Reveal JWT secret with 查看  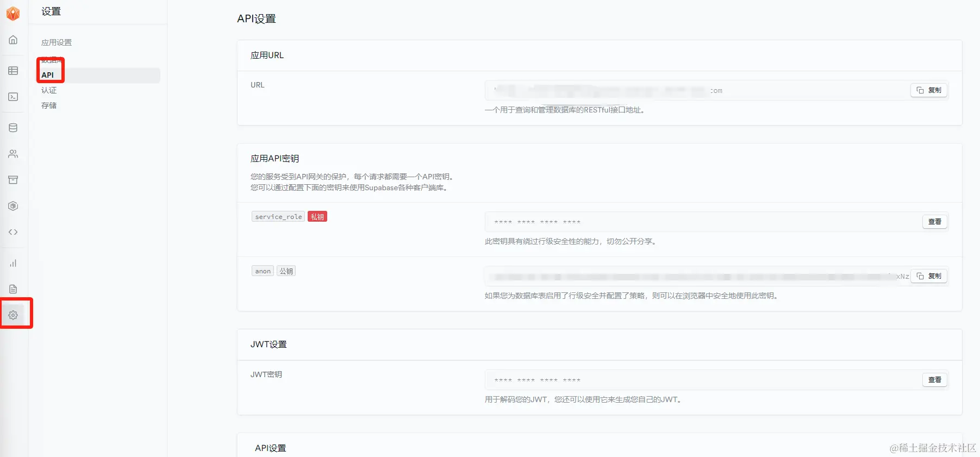[935, 380]
